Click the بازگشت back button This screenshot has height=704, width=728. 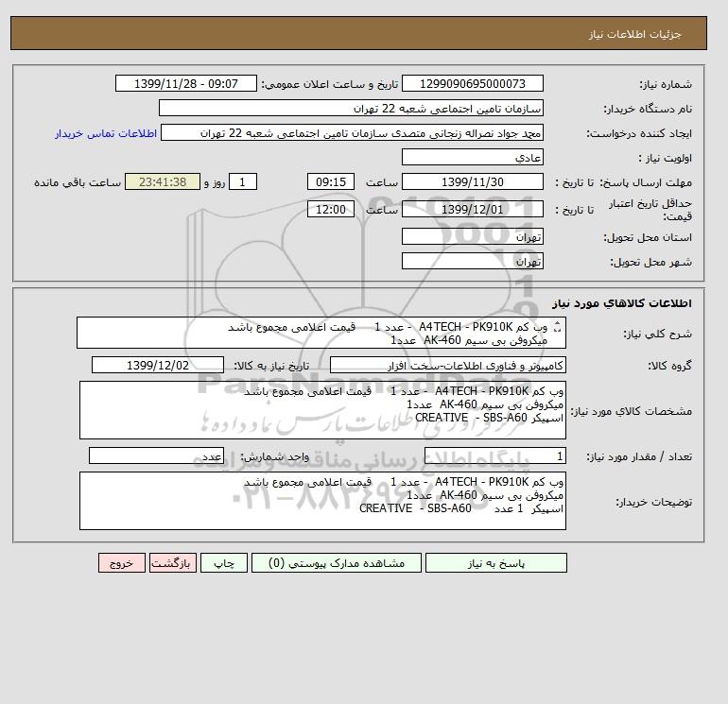[173, 563]
